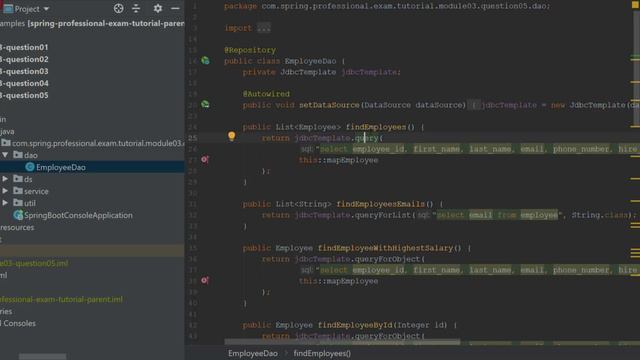Viewport: 640px width, 360px height.
Task: Click EmployeeDao in the breadcrumb bar
Action: coord(253,353)
